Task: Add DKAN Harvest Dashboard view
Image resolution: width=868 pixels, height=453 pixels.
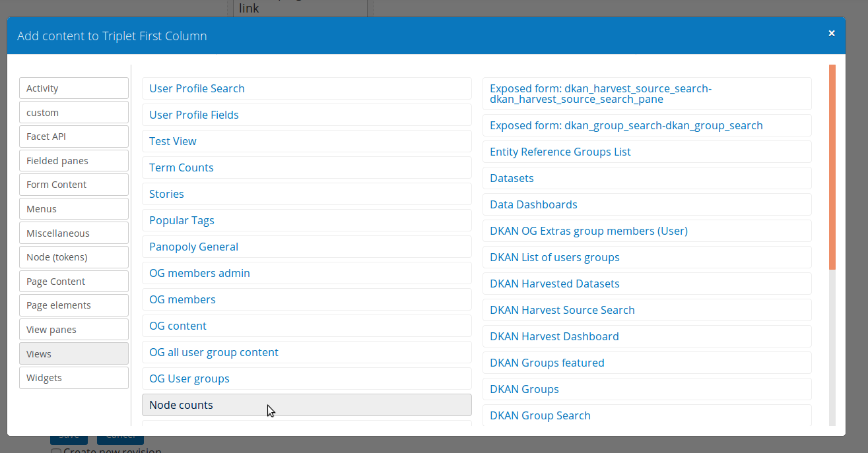Action: click(x=647, y=336)
